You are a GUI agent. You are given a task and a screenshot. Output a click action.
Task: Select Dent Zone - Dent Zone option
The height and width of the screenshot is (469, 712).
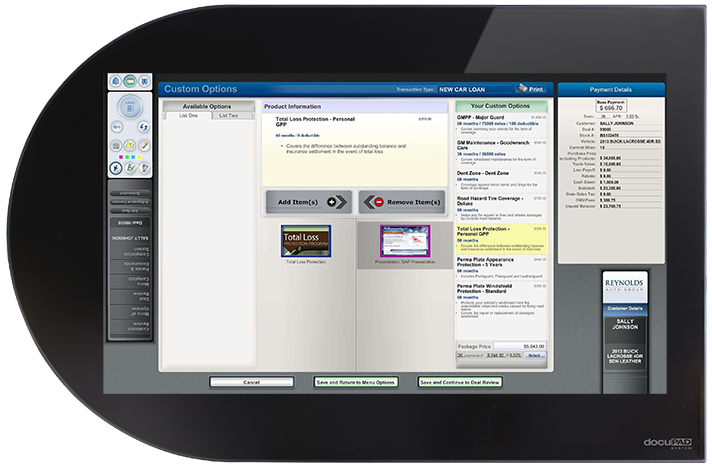[501, 180]
